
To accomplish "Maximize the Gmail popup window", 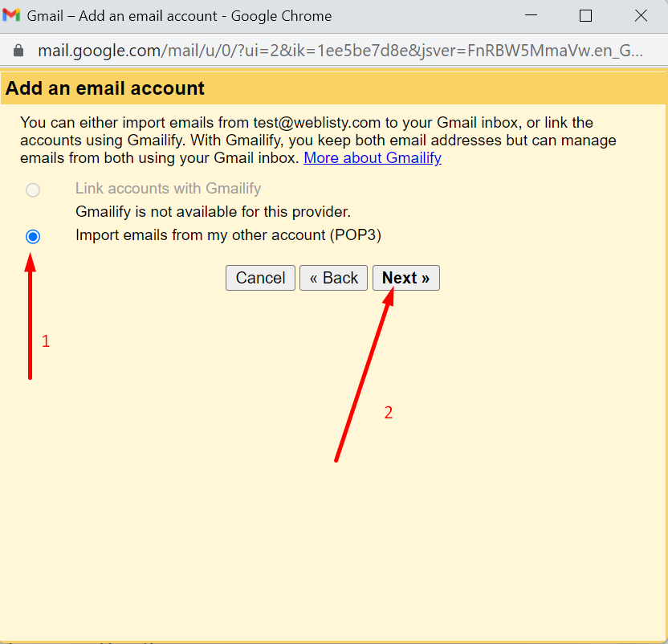I will 586,16.
